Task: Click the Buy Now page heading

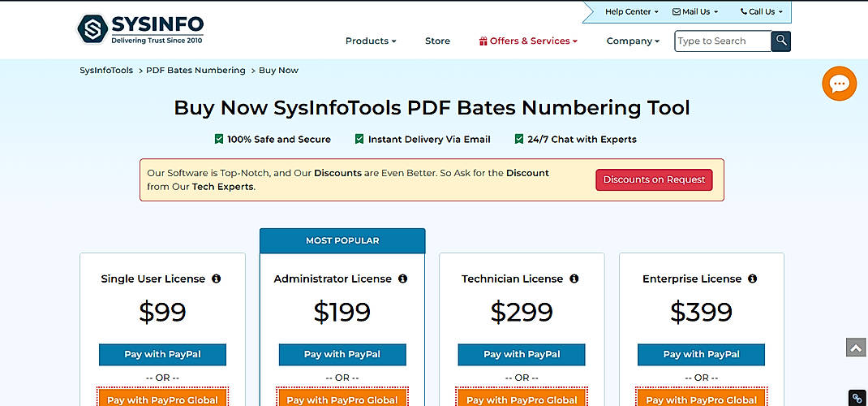Action: coord(432,107)
